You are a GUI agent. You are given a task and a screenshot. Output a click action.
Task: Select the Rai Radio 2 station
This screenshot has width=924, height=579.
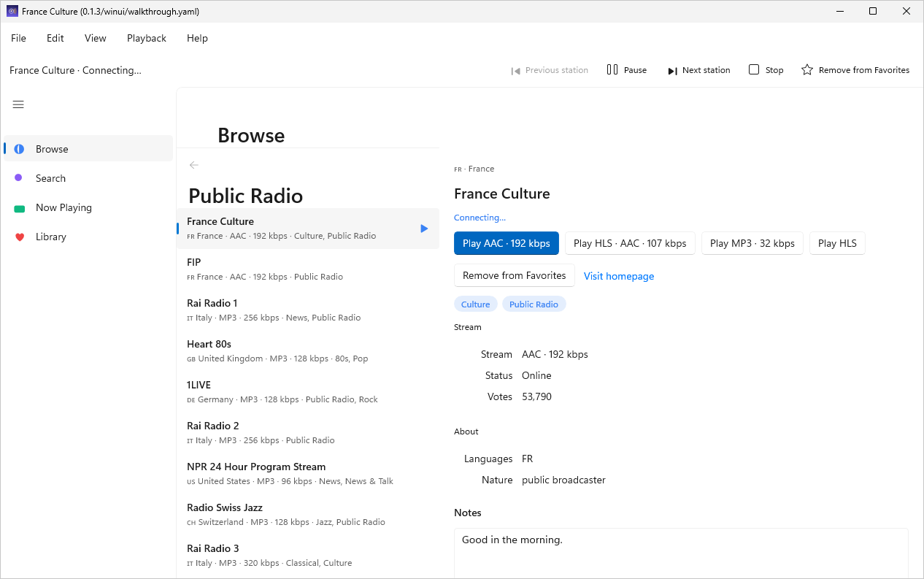[308, 433]
